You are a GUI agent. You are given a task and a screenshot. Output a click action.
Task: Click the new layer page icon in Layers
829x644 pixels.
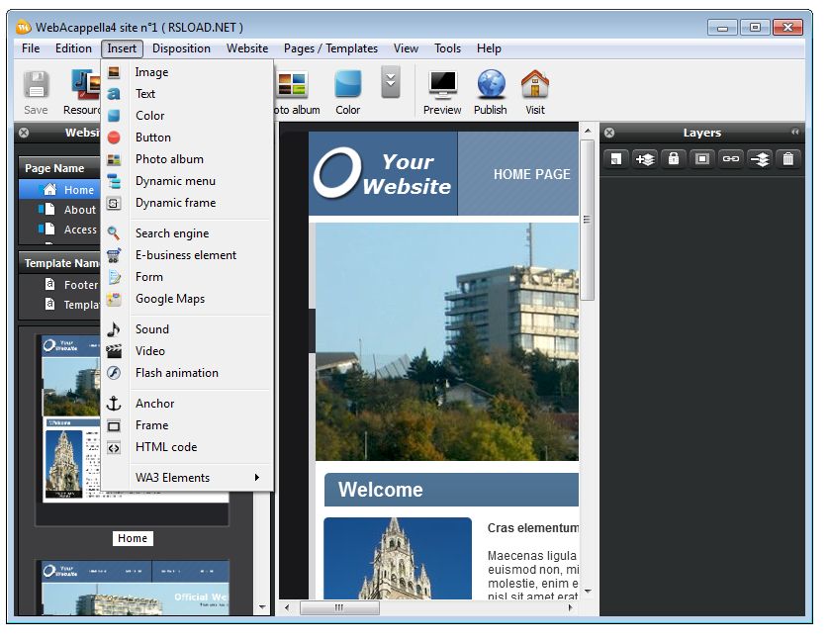pyautogui.click(x=616, y=158)
